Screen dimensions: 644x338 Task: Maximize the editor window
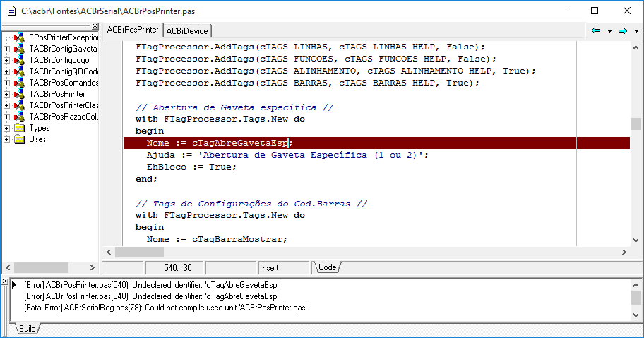click(x=595, y=11)
